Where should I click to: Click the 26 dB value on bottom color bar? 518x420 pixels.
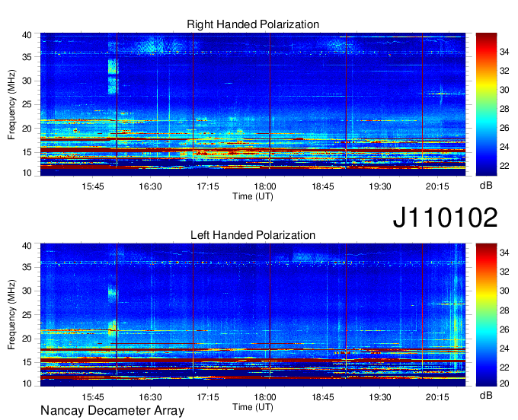[504, 329]
